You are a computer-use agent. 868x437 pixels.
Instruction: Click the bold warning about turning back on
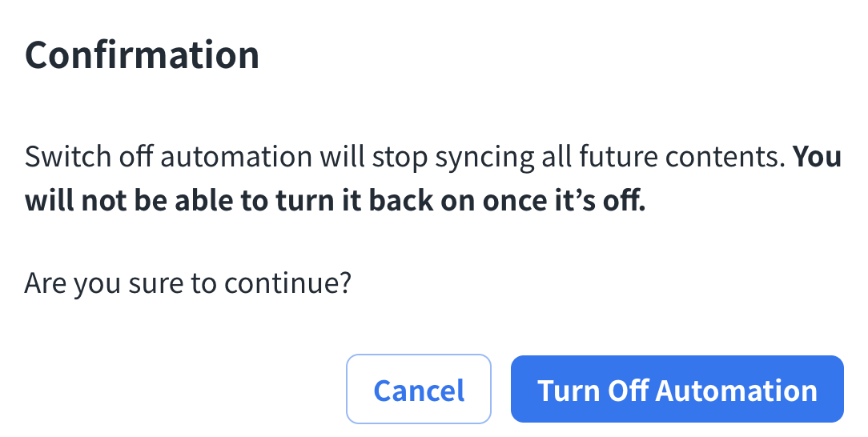point(335,200)
